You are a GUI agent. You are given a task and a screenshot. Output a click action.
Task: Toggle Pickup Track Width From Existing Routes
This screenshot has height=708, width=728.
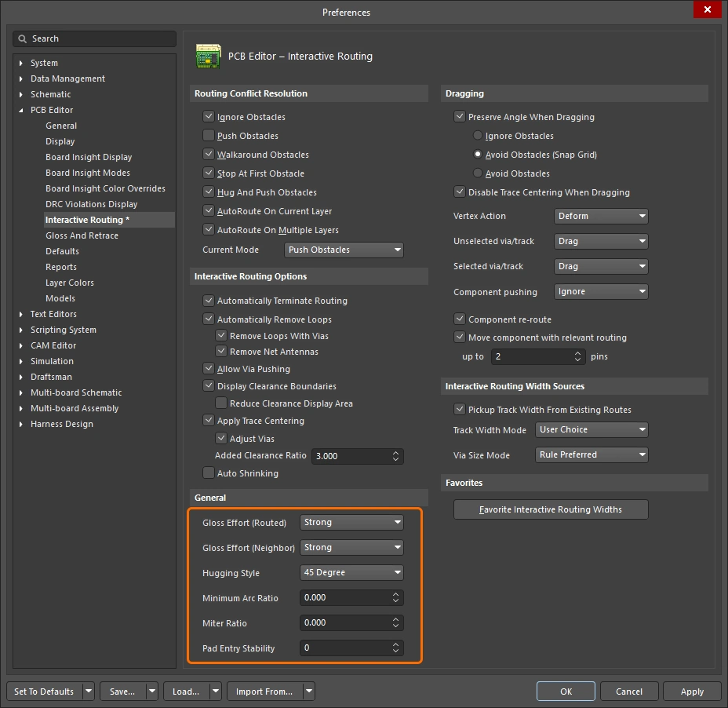point(460,409)
